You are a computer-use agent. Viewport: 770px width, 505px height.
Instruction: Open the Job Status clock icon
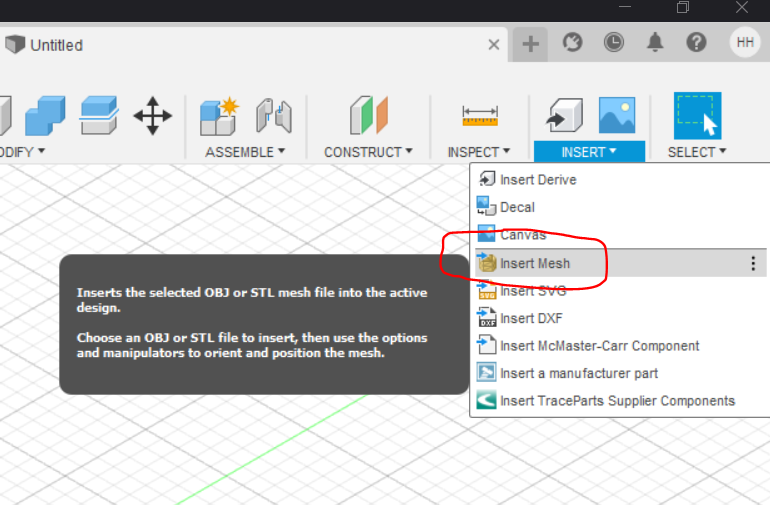614,43
